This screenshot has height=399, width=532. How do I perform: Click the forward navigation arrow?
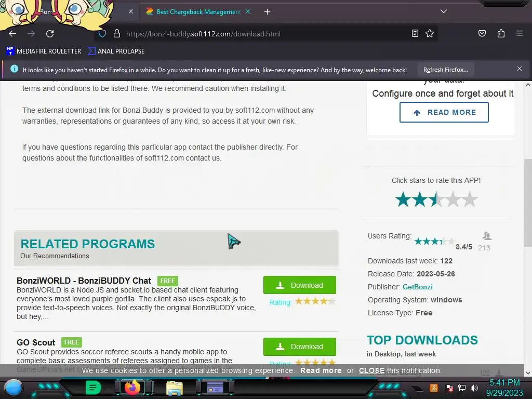point(31,34)
